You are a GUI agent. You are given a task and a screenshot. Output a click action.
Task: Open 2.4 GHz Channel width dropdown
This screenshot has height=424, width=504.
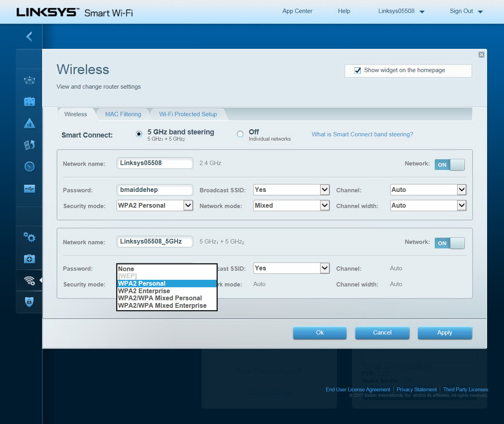(x=428, y=206)
